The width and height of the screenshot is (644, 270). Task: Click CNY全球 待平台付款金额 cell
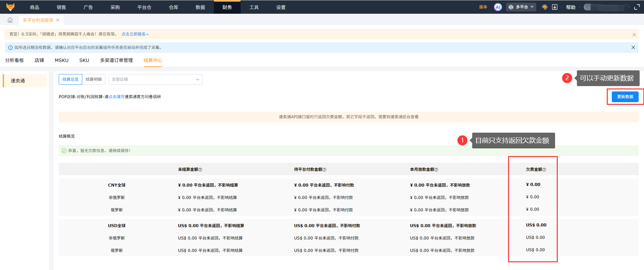(324, 185)
